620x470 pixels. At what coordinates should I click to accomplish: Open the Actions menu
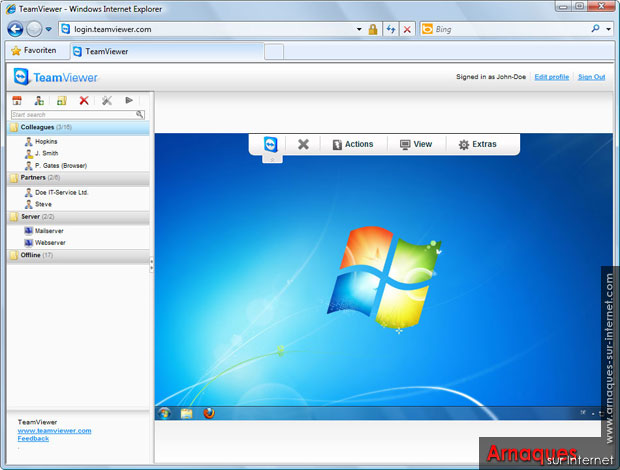[x=353, y=144]
